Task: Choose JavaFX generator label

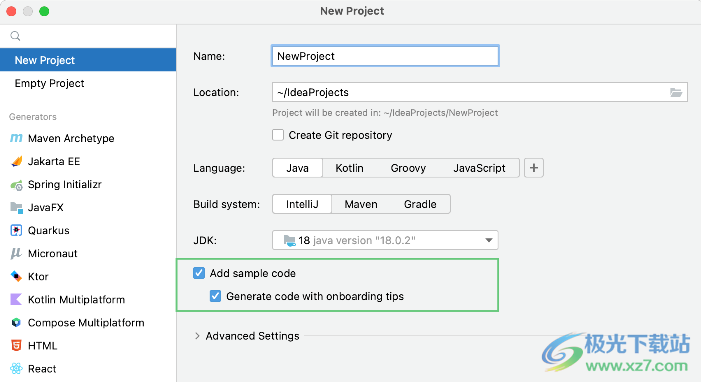Action: click(x=46, y=208)
